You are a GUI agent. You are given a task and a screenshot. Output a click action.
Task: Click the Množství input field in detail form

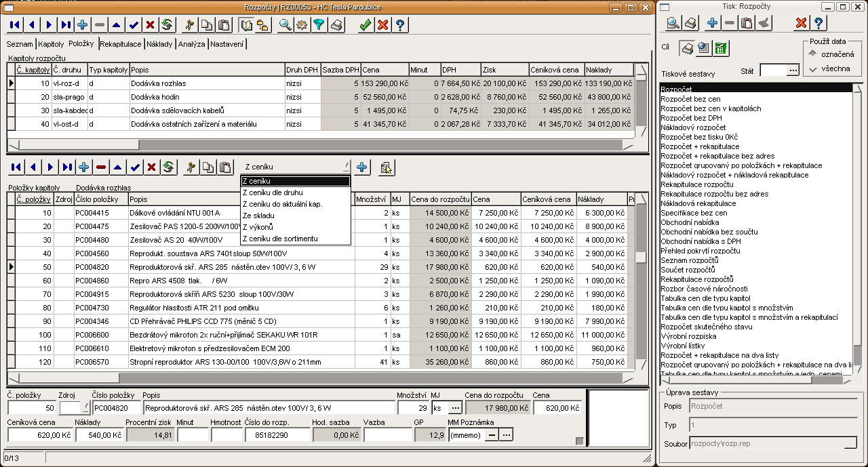tap(412, 408)
